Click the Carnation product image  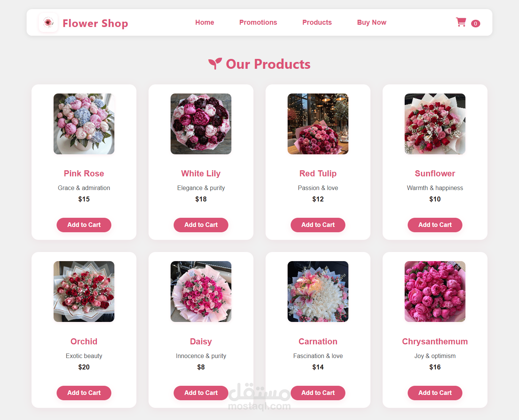pos(318,292)
